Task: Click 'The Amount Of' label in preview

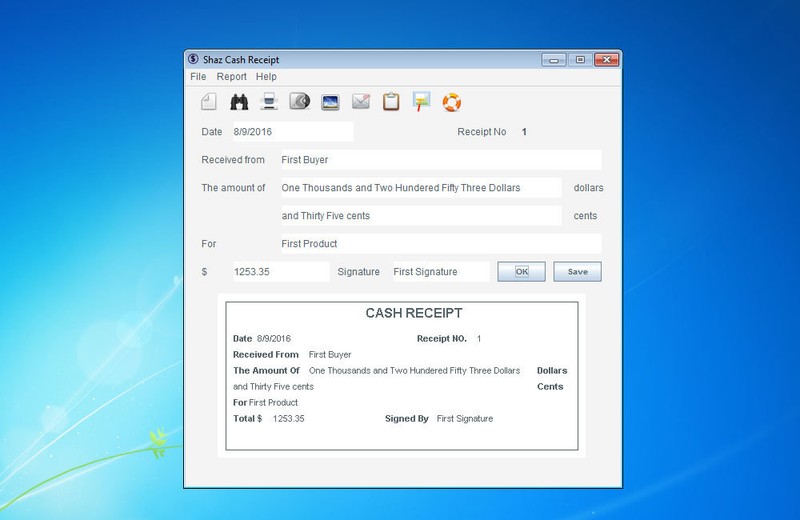Action: click(266, 370)
